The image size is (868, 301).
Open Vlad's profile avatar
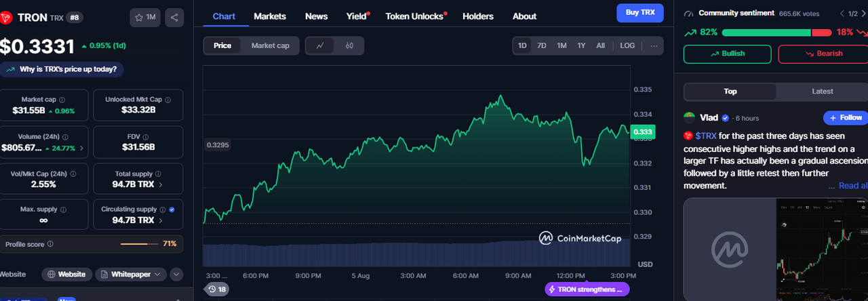tap(689, 118)
